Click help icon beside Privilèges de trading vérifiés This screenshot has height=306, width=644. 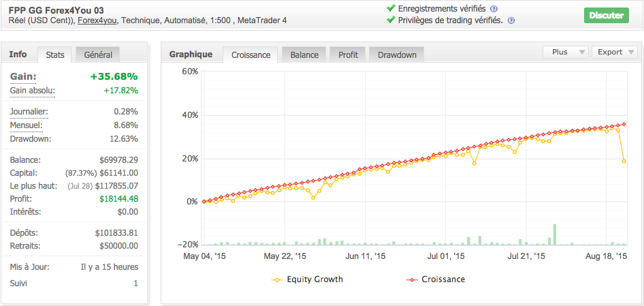pyautogui.click(x=511, y=20)
